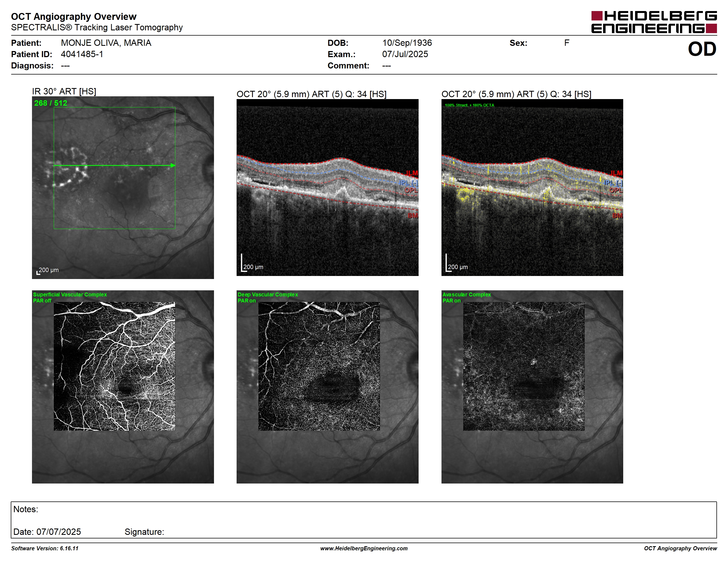Click the BM label on OCTA B-scan
728x563 pixels.
coord(617,216)
